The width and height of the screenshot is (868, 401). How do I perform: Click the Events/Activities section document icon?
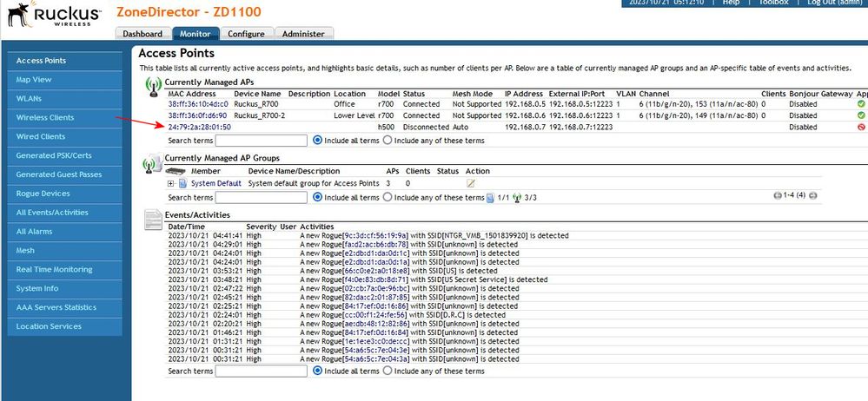coord(152,220)
